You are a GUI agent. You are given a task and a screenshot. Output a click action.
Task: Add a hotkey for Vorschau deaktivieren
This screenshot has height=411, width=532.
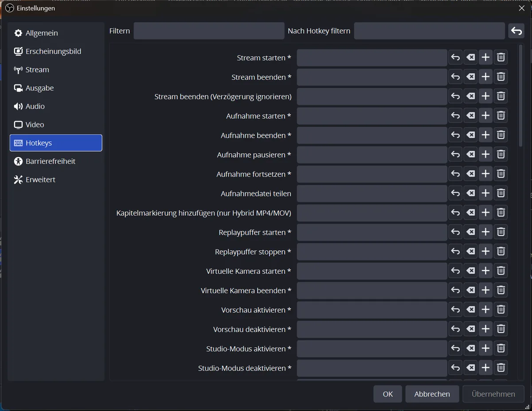(x=485, y=329)
